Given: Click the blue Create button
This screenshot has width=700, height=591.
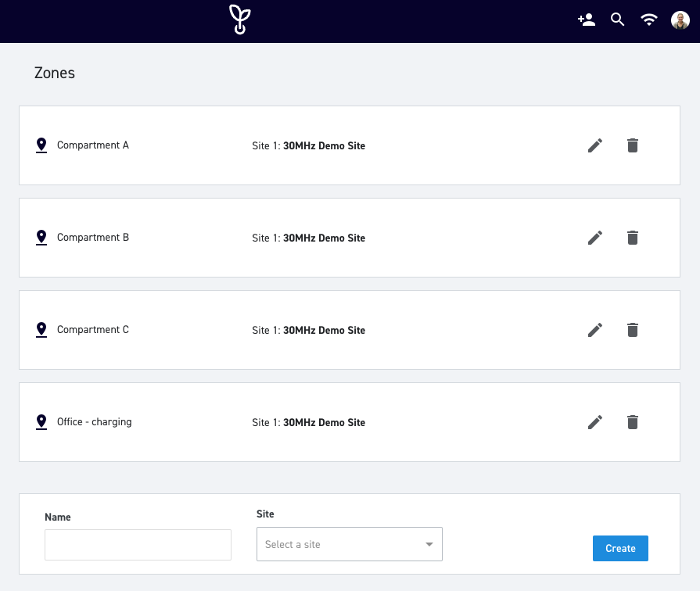Looking at the screenshot, I should (x=620, y=548).
